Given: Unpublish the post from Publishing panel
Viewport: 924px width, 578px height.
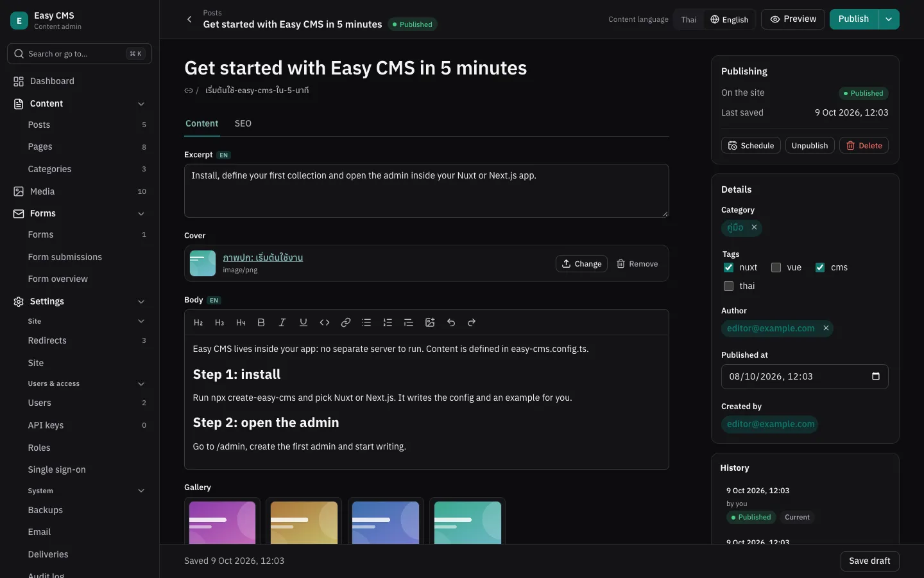Looking at the screenshot, I should pos(810,146).
